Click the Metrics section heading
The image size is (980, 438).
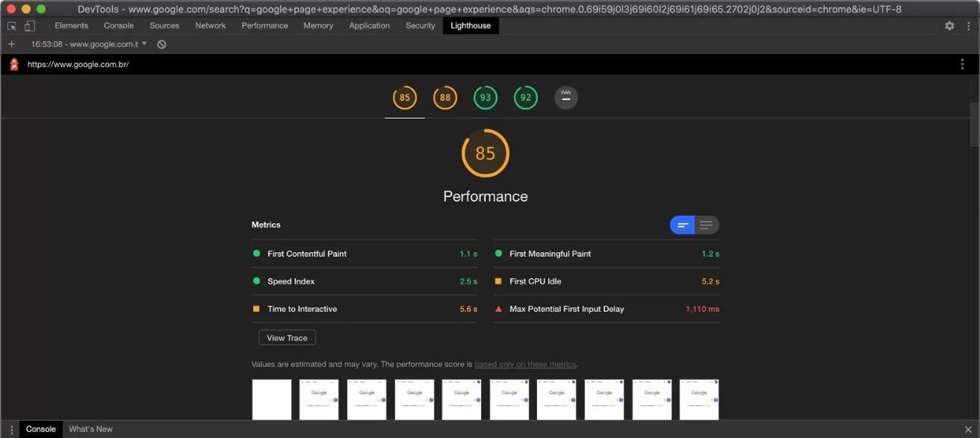[266, 225]
